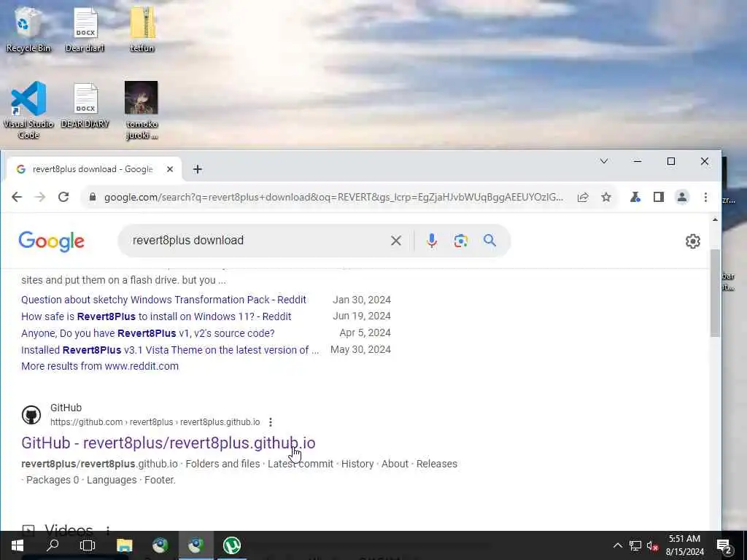The image size is (747, 560).
Task: Open Chrome three-dot menu
Action: coord(705,197)
